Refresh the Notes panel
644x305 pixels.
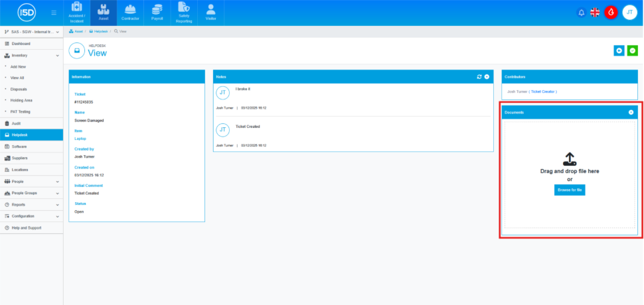pyautogui.click(x=479, y=77)
